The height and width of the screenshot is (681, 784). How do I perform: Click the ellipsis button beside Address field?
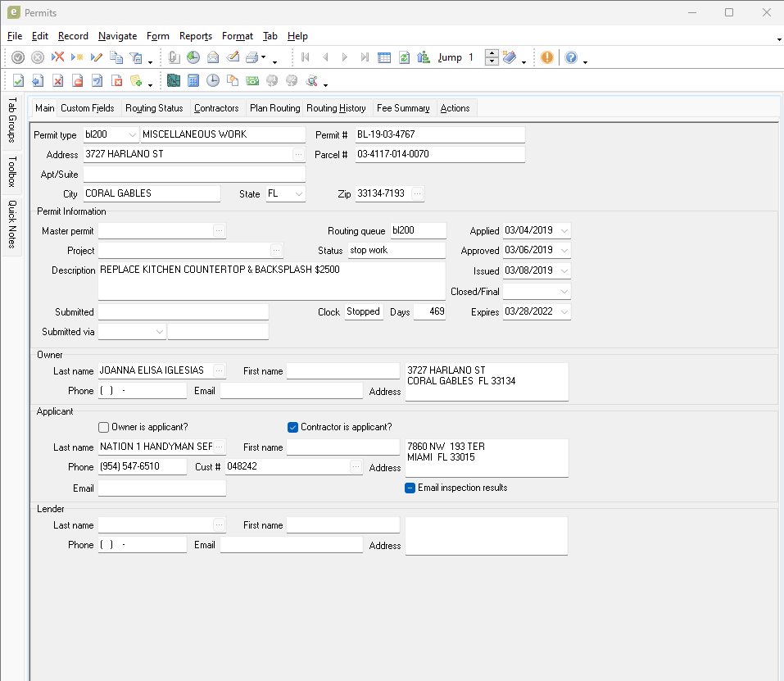pyautogui.click(x=297, y=154)
